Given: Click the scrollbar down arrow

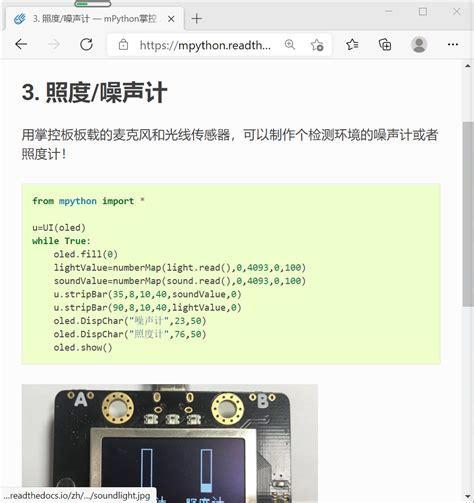Looking at the screenshot, I should pyautogui.click(x=468, y=498).
